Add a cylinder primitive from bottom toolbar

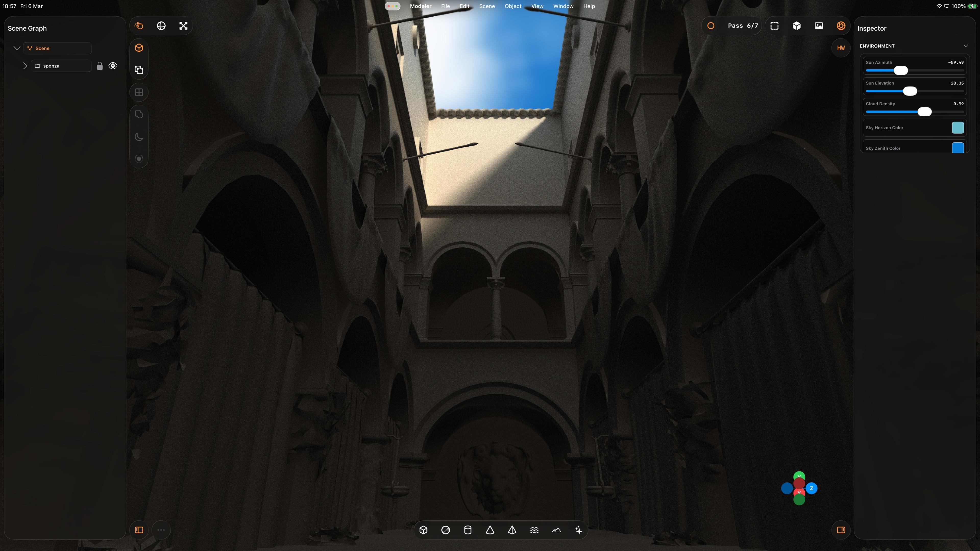click(x=468, y=530)
